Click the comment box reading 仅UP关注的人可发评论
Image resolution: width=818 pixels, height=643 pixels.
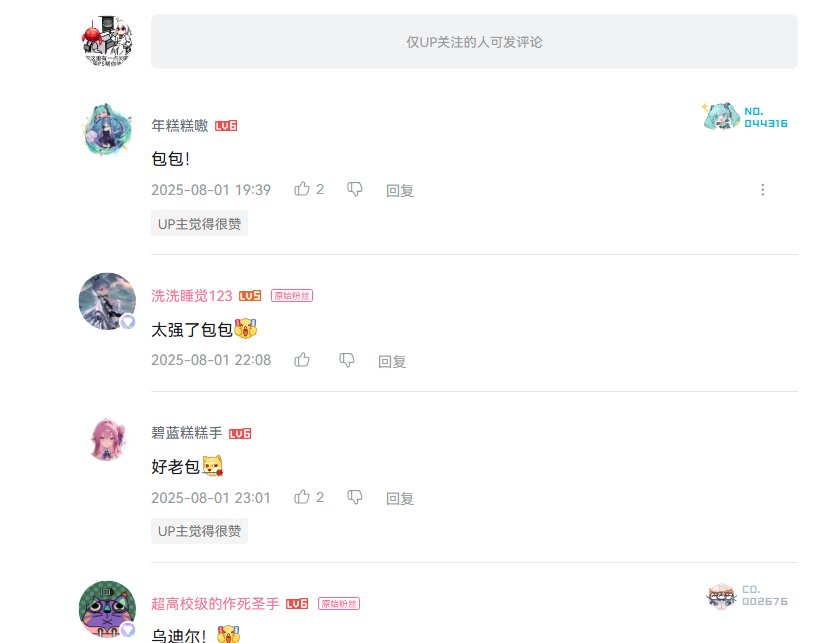point(474,42)
